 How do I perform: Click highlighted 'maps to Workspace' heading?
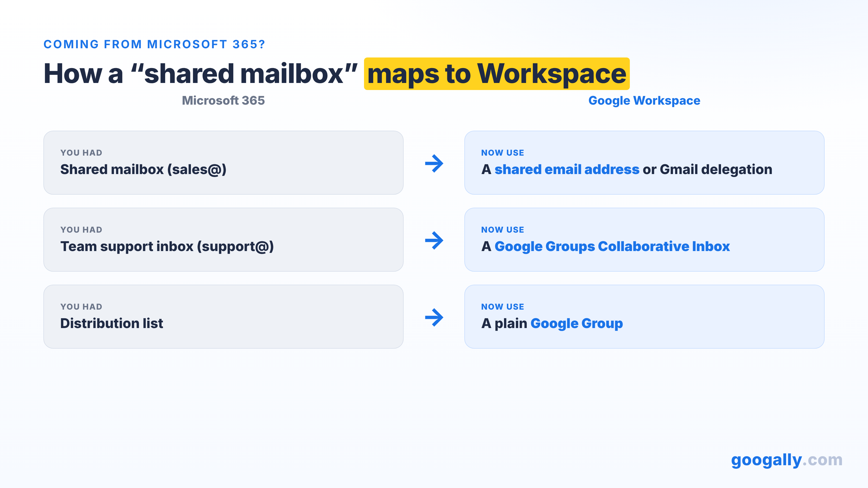[497, 74]
